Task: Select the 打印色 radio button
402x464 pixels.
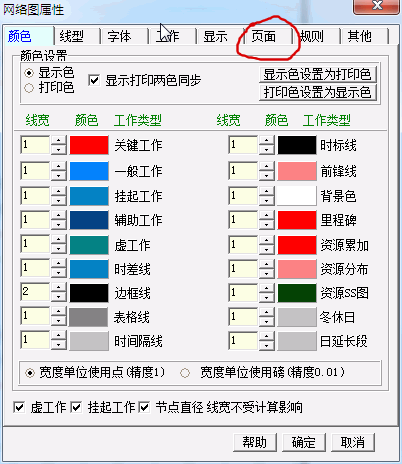Action: (x=29, y=88)
